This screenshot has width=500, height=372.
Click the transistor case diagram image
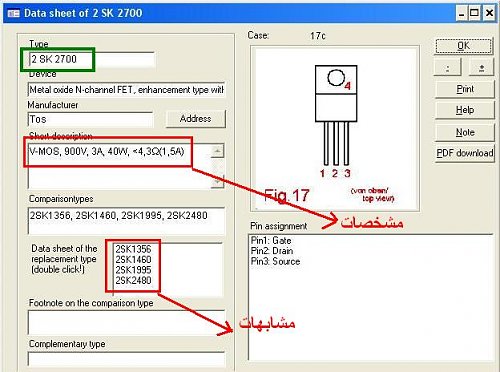pyautogui.click(x=335, y=128)
